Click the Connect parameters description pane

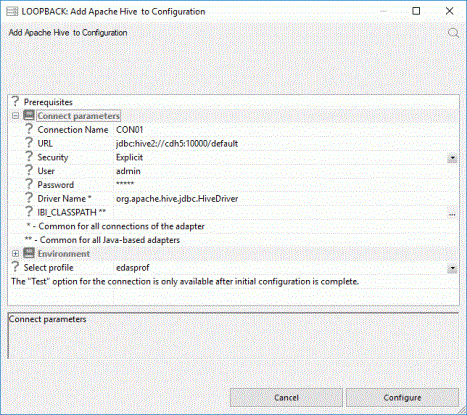233,336
